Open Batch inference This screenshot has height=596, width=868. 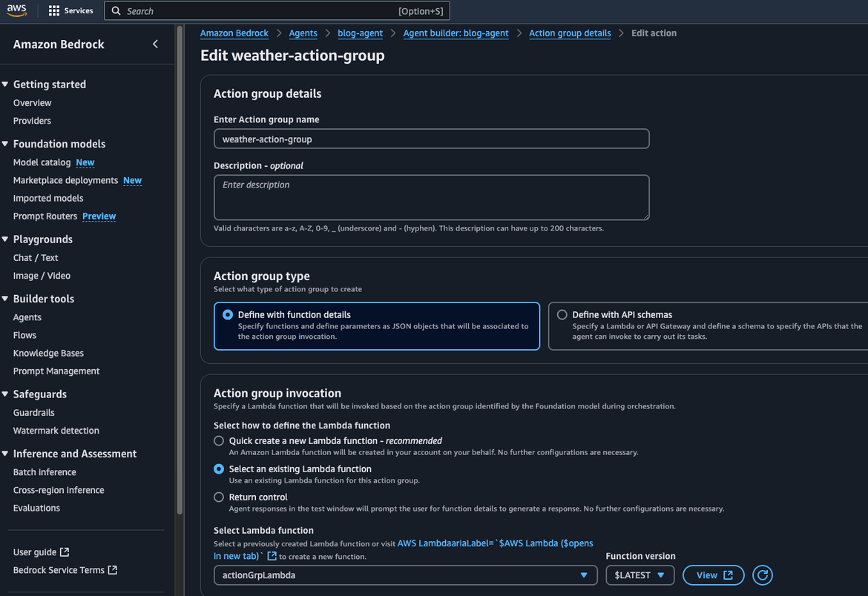pyautogui.click(x=45, y=472)
